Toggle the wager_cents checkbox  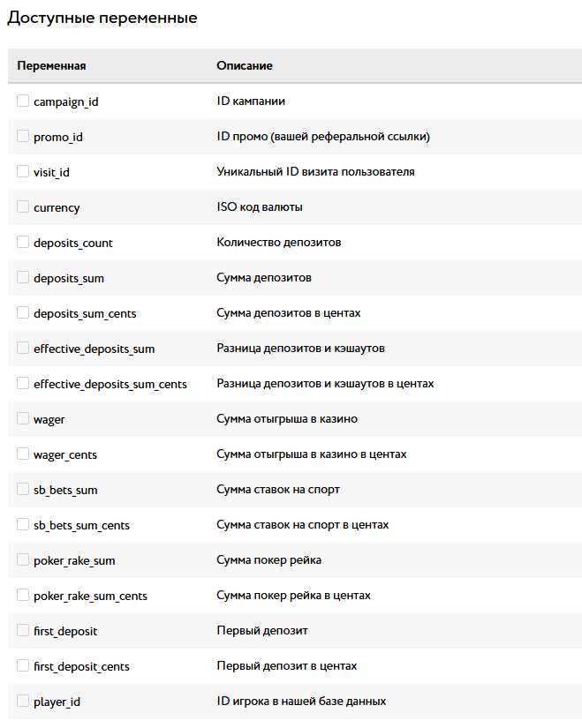point(23,454)
